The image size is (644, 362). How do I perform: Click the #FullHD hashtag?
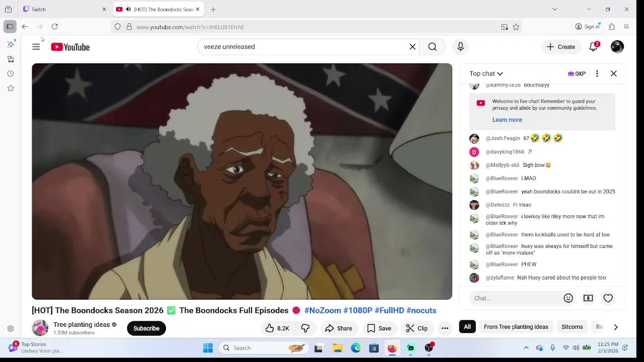[x=389, y=311]
